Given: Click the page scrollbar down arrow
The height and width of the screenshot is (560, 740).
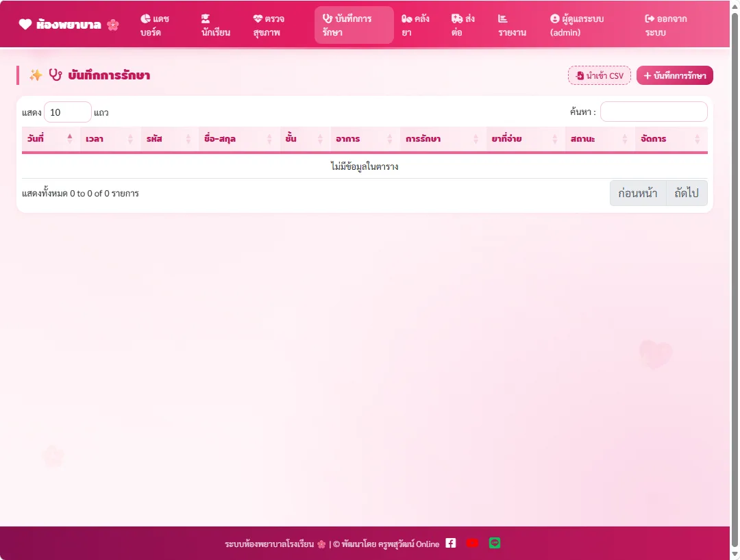Looking at the screenshot, I should tap(735, 555).
